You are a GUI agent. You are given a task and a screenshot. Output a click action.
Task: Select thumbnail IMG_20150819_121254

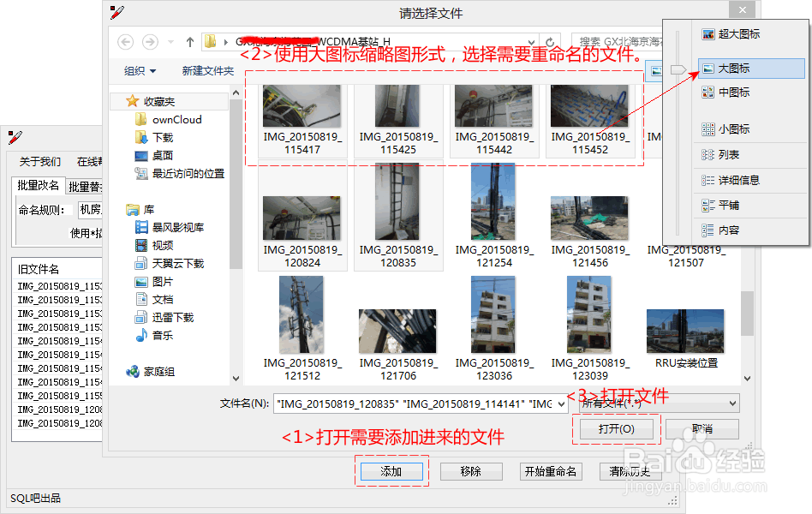coord(494,217)
